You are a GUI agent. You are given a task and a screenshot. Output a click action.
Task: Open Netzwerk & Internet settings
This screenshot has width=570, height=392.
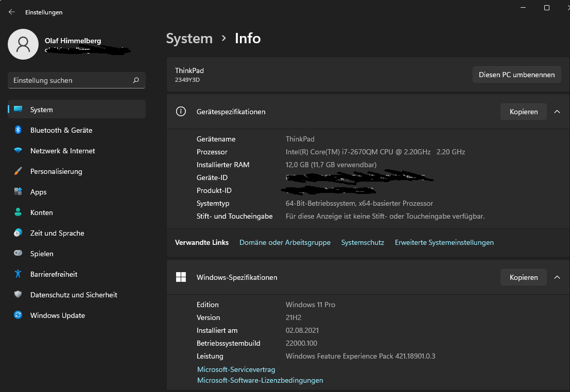(x=77, y=151)
